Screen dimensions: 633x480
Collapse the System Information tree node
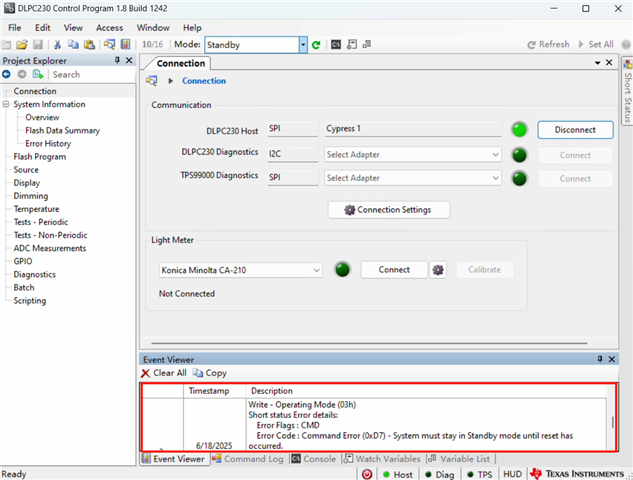(6, 104)
